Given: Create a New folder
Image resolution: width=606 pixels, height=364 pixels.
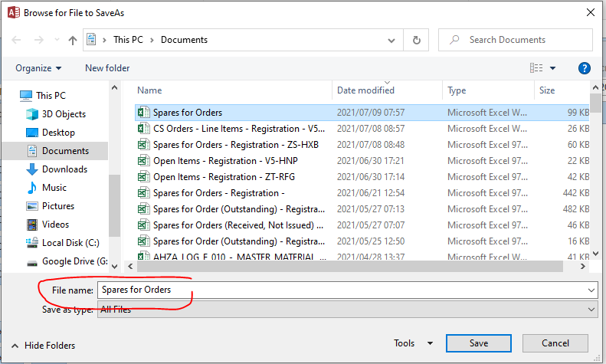Looking at the screenshot, I should click(x=107, y=68).
